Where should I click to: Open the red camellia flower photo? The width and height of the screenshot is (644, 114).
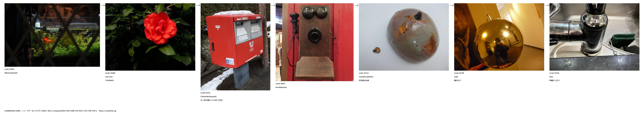coord(150,37)
